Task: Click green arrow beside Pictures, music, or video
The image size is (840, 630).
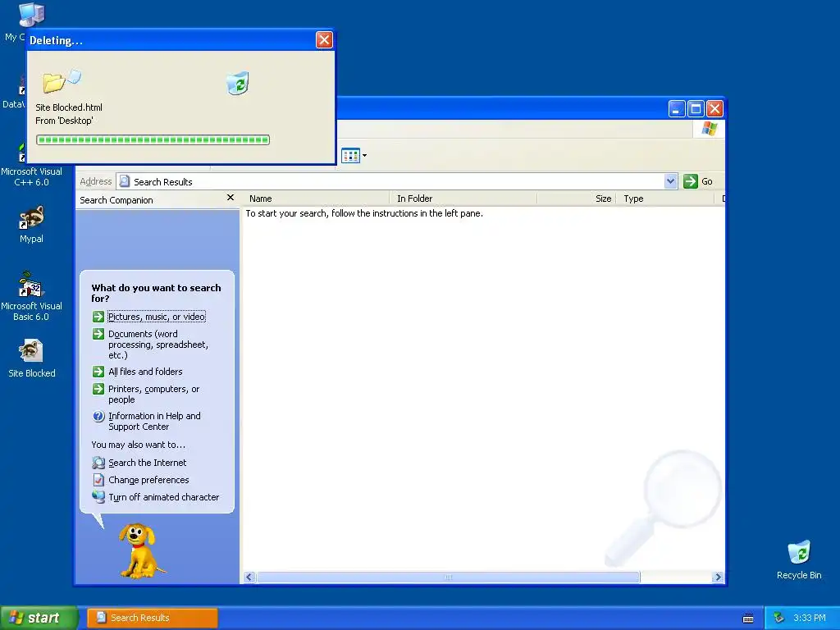Action: [98, 317]
